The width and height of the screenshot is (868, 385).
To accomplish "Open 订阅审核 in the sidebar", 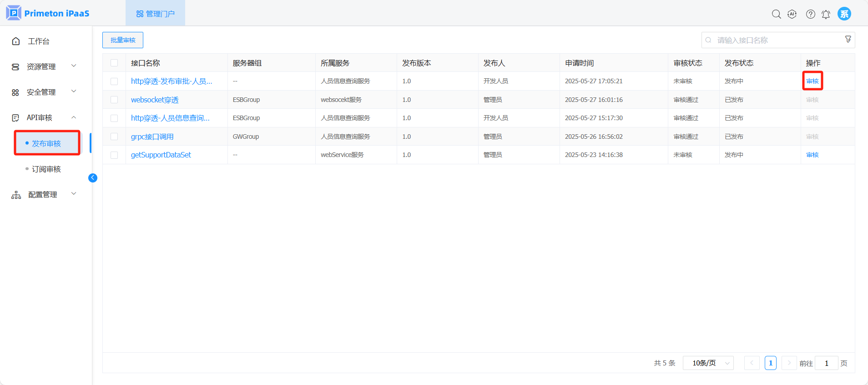I will tap(46, 169).
